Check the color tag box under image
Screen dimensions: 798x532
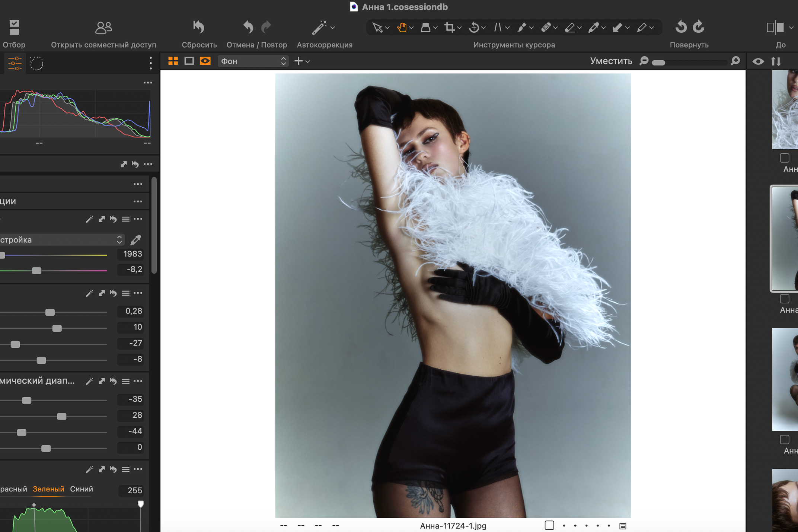[549, 525]
